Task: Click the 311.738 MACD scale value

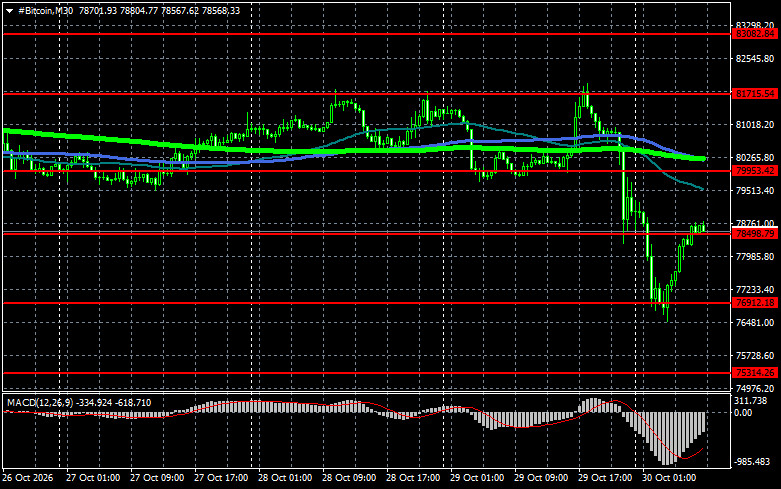Action: point(751,401)
